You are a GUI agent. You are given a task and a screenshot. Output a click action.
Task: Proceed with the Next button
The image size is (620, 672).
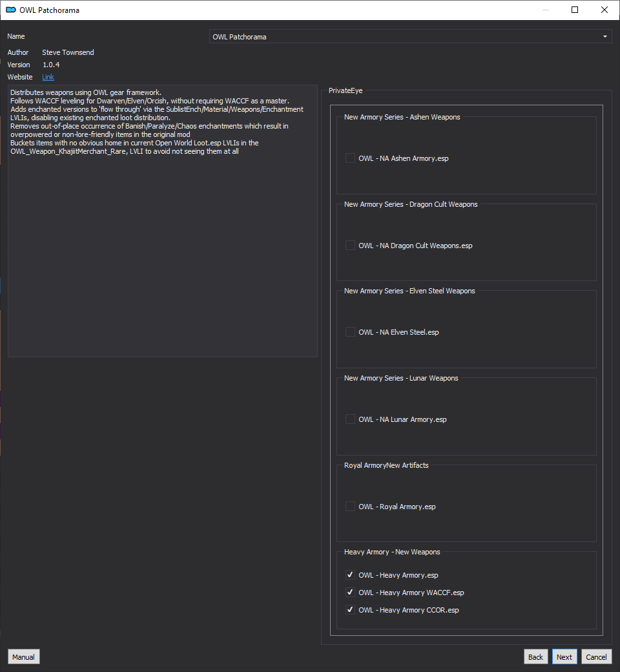564,656
